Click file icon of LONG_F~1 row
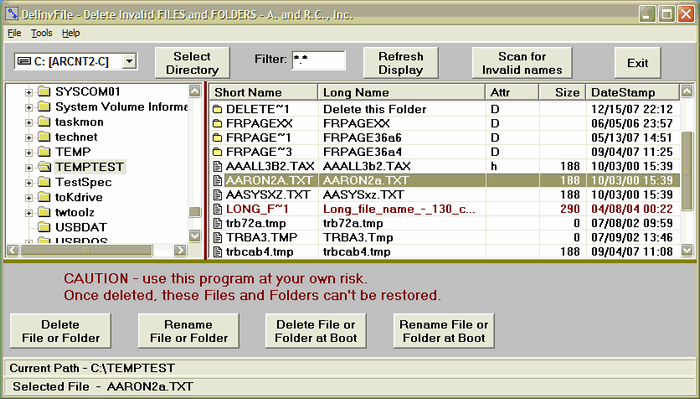Viewport: 700px width, 399px height. tap(217, 209)
